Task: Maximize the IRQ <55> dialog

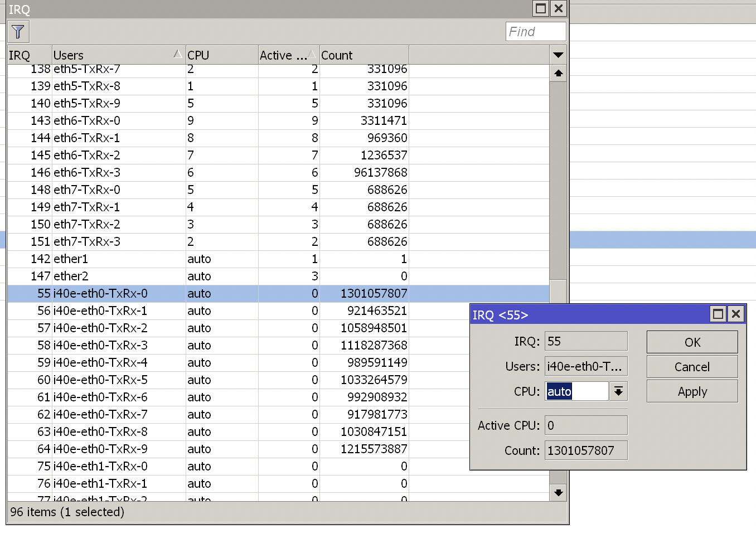Action: coord(718,314)
